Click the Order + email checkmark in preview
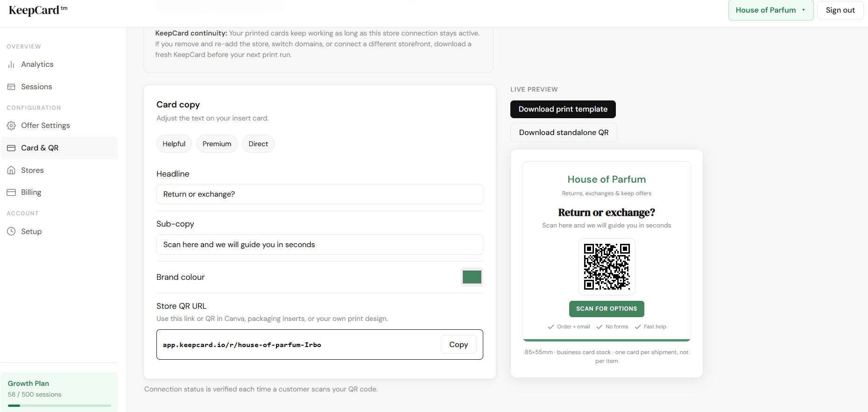The width and height of the screenshot is (868, 412). click(551, 327)
